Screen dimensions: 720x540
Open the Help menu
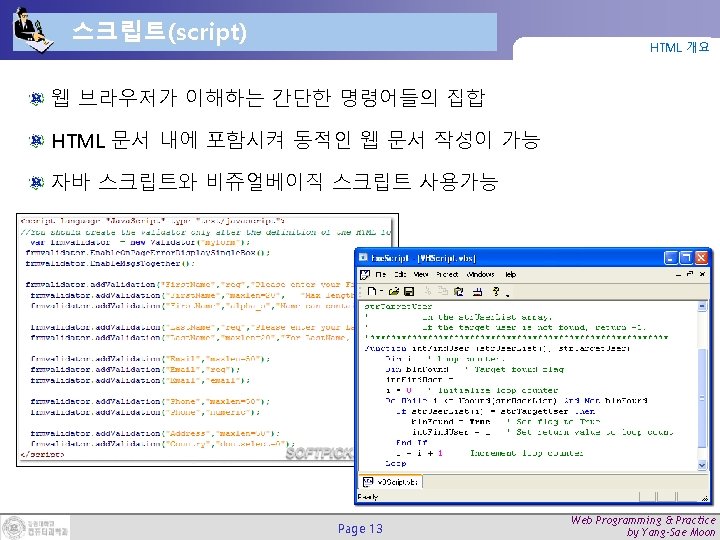pyautogui.click(x=510, y=275)
